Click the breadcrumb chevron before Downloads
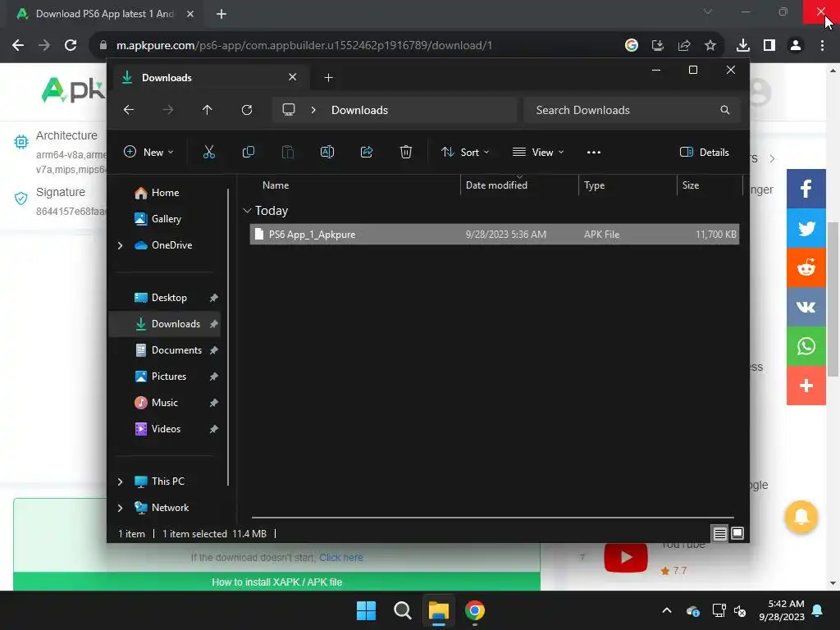The height and width of the screenshot is (630, 840). [x=313, y=110]
